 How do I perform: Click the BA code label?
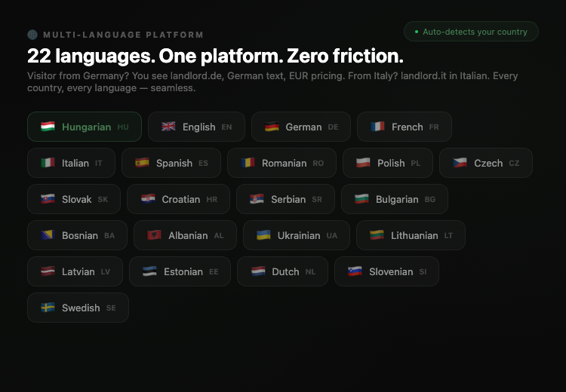point(109,235)
